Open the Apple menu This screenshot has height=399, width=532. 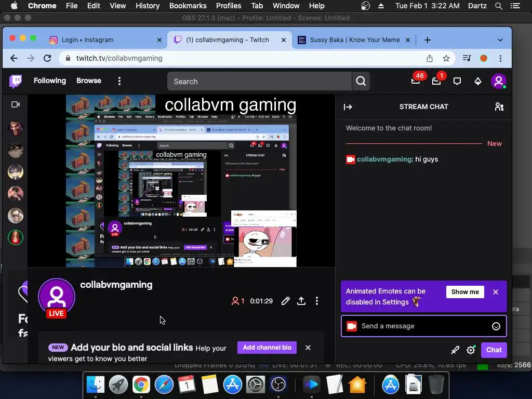14,6
